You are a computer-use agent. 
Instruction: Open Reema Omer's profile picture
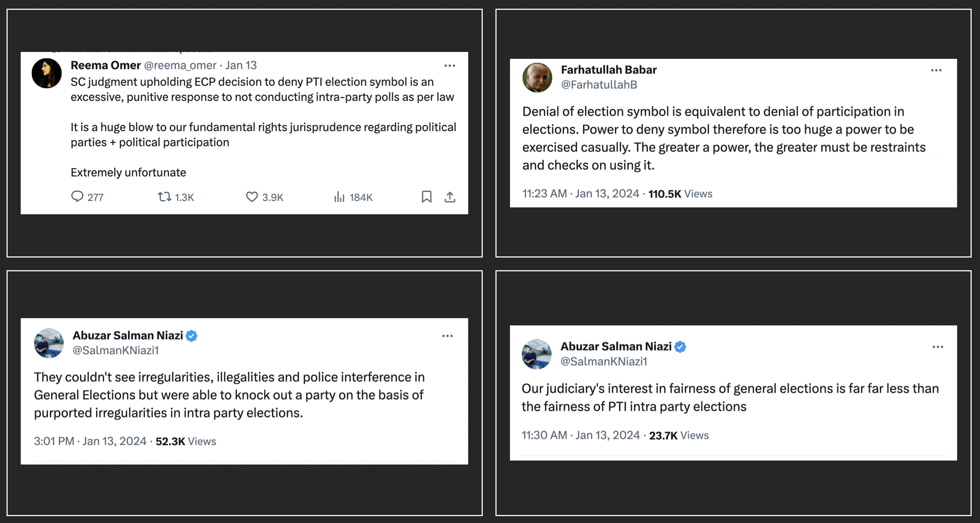coord(46,73)
